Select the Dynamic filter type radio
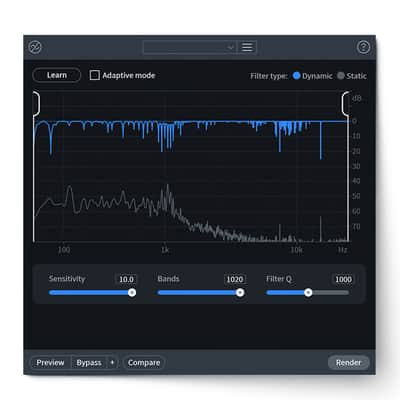The image size is (400, 400). 296,76
